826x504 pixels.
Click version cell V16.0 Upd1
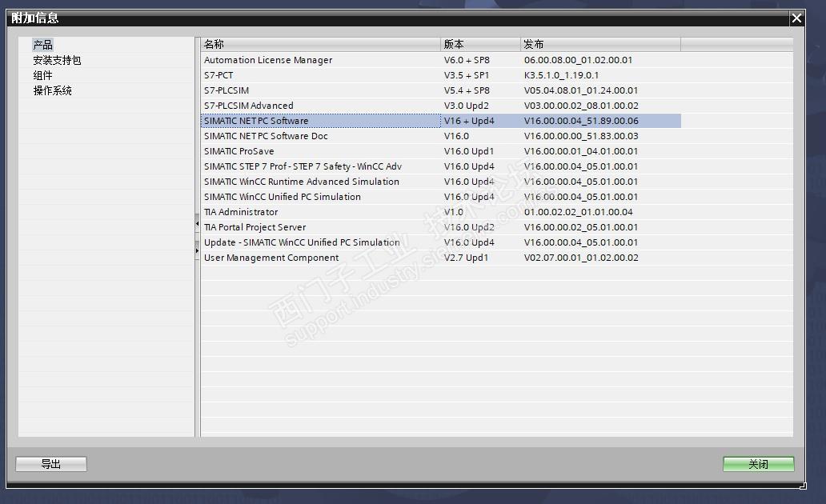coord(480,152)
